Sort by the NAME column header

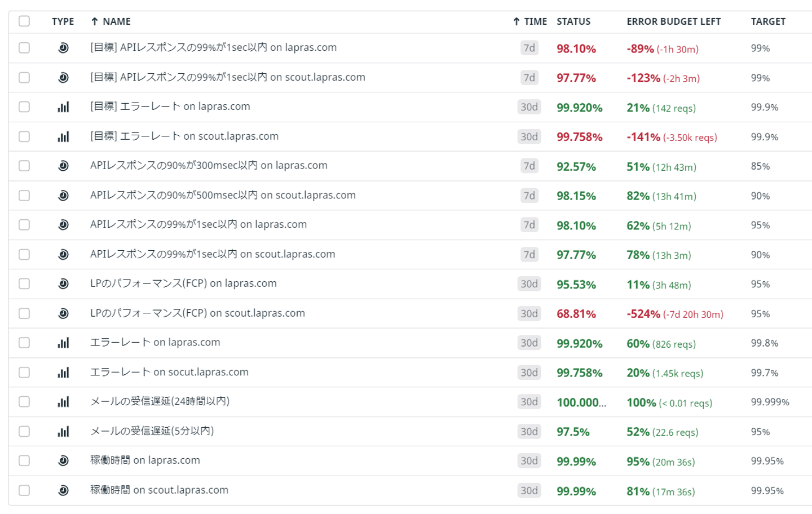[116, 21]
